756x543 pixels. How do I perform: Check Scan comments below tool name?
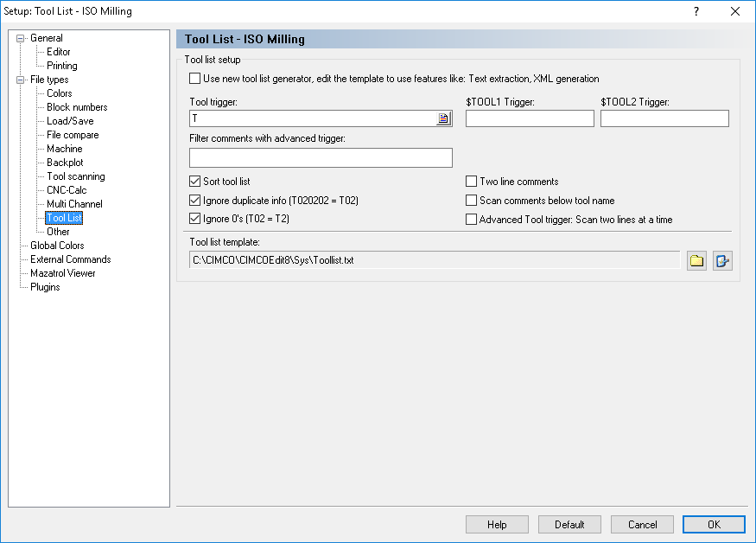(471, 200)
